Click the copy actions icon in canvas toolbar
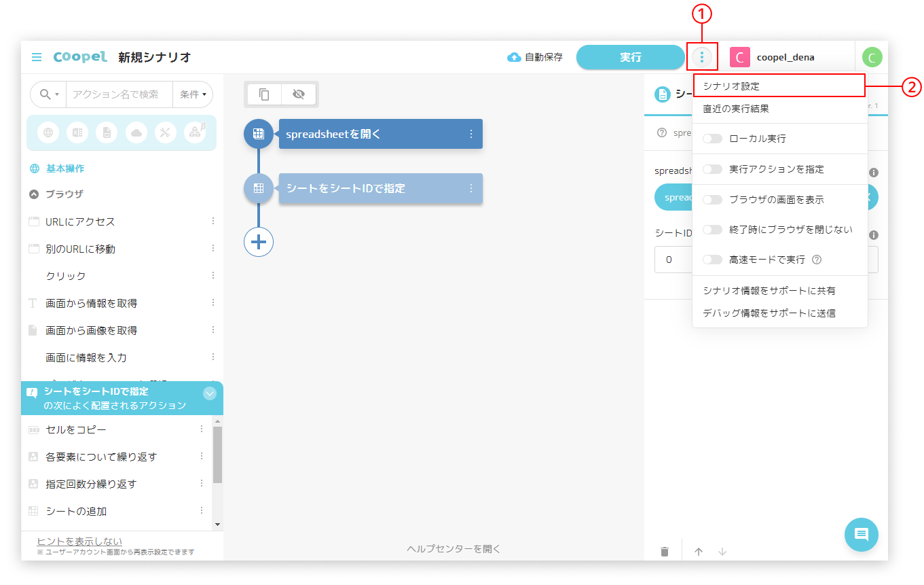The image size is (924, 585). (x=264, y=94)
